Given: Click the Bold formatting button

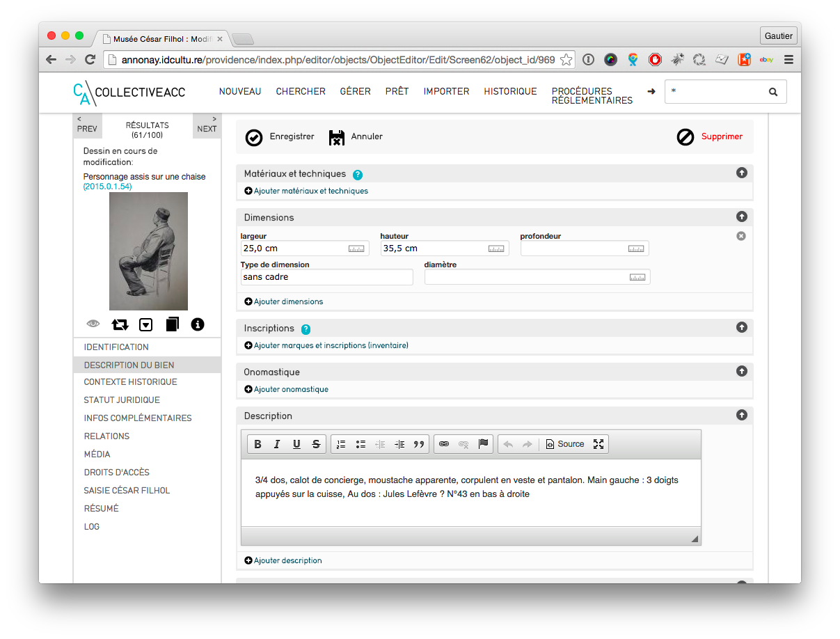Looking at the screenshot, I should click(x=257, y=444).
